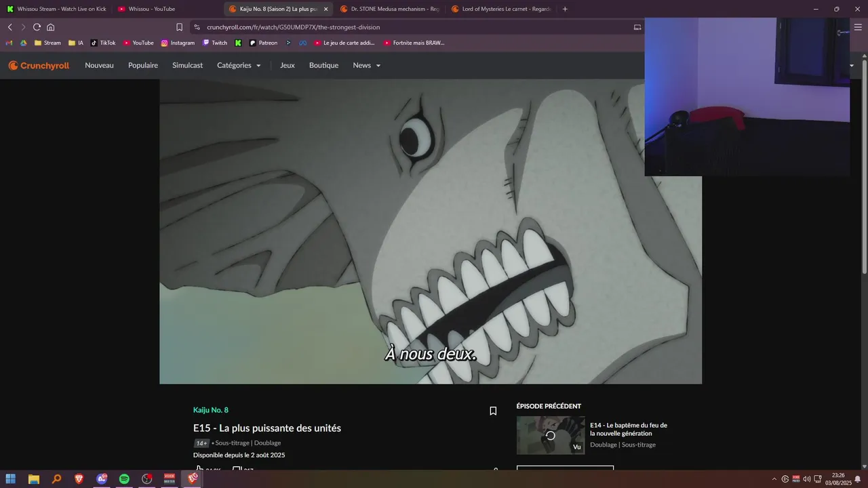Open 'Le jeu de carte addi...' bookmark

tap(344, 43)
